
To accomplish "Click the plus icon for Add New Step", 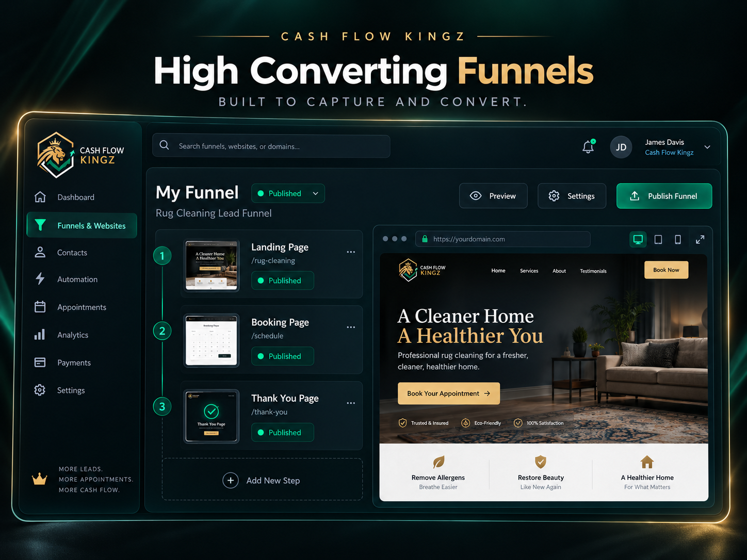I will pyautogui.click(x=231, y=480).
